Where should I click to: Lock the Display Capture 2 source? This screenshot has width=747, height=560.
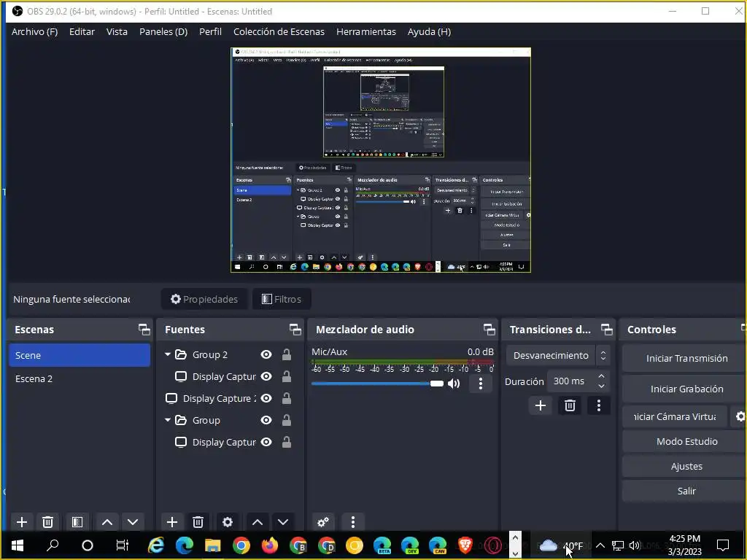click(286, 398)
